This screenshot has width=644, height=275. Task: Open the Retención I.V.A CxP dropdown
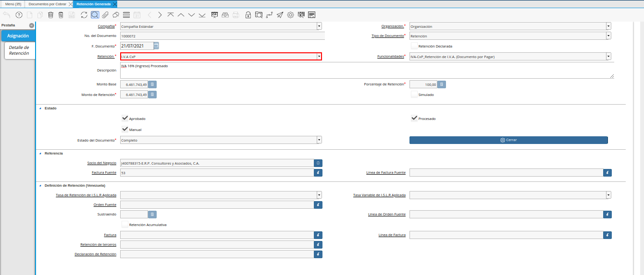[319, 57]
